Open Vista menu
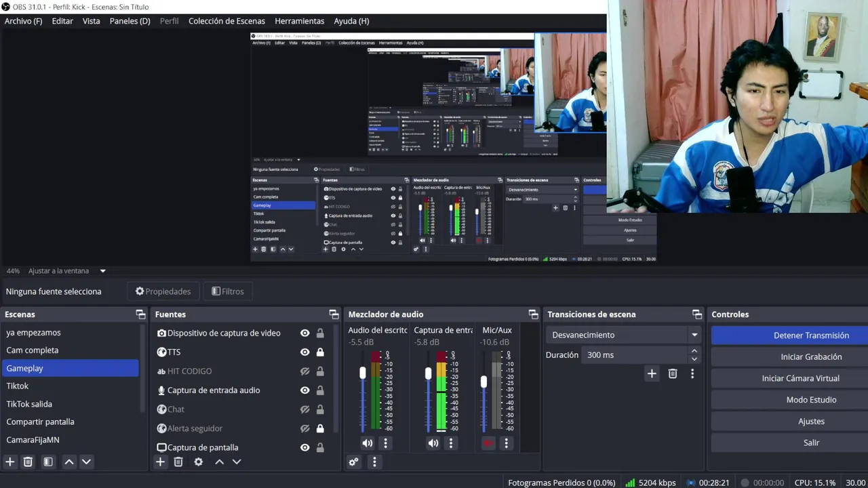868x488 pixels. [91, 21]
